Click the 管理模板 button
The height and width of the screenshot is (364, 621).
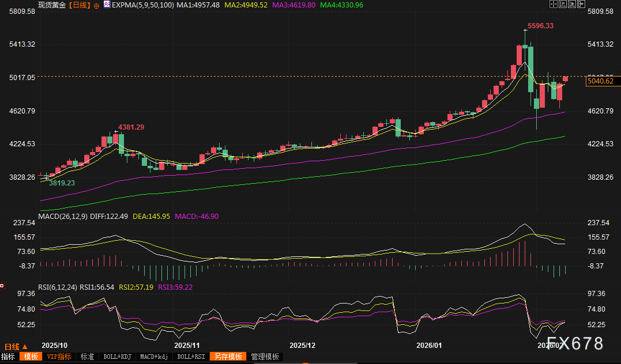coord(265,357)
